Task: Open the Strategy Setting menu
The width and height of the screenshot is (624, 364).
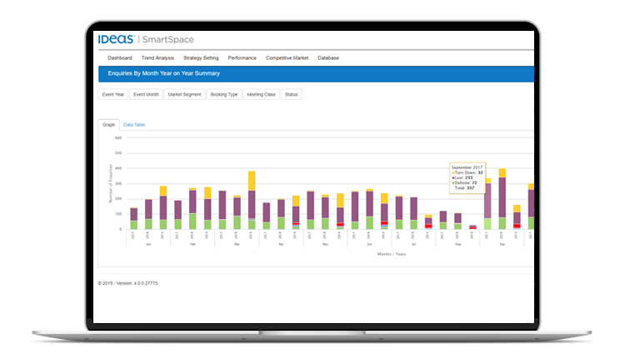Action: [x=201, y=58]
